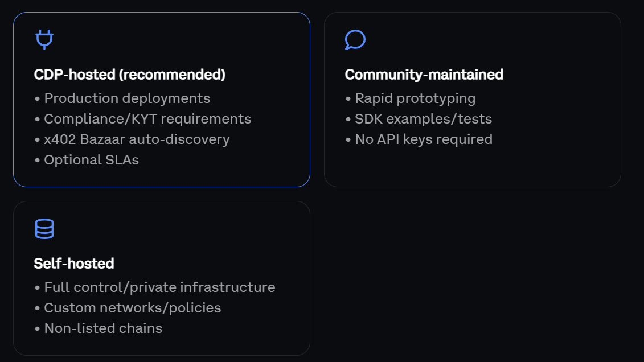Click the No API keys required line
Screen dimensions: 644x362
pyautogui.click(x=424, y=139)
